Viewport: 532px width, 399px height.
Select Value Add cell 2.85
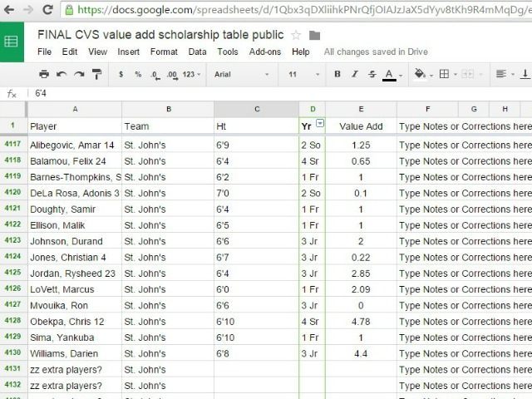point(361,273)
